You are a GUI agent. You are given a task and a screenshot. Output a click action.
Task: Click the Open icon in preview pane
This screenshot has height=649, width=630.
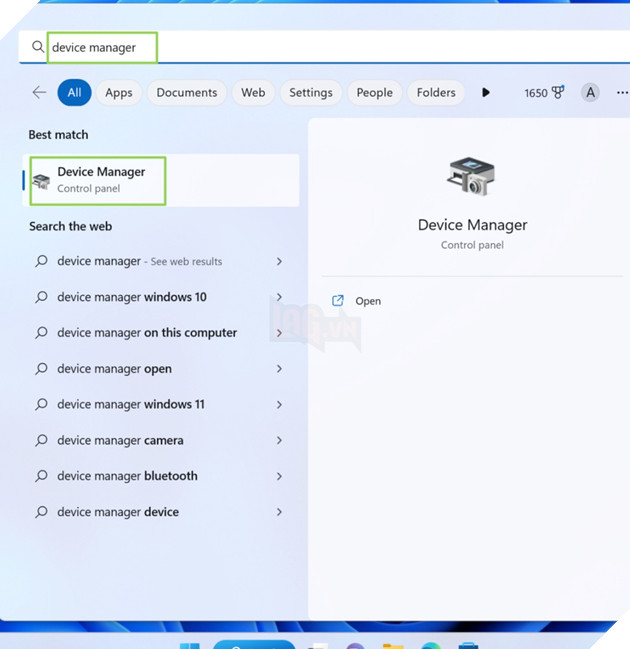[338, 301]
